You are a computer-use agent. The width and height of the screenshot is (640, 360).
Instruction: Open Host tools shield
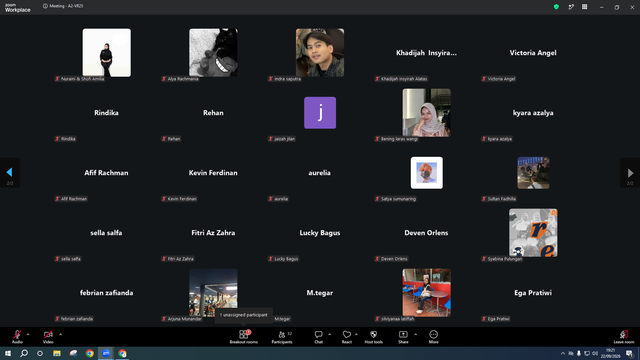[373, 336]
